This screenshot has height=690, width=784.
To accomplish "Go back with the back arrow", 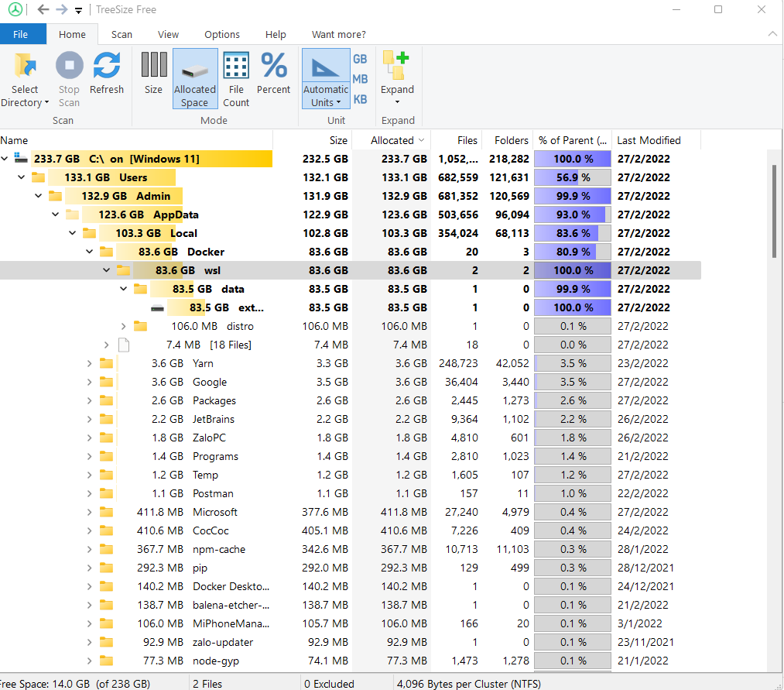I will pos(43,9).
